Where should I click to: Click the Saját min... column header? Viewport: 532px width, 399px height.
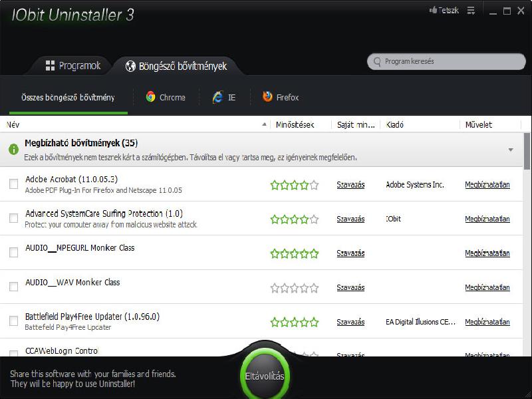(x=356, y=125)
